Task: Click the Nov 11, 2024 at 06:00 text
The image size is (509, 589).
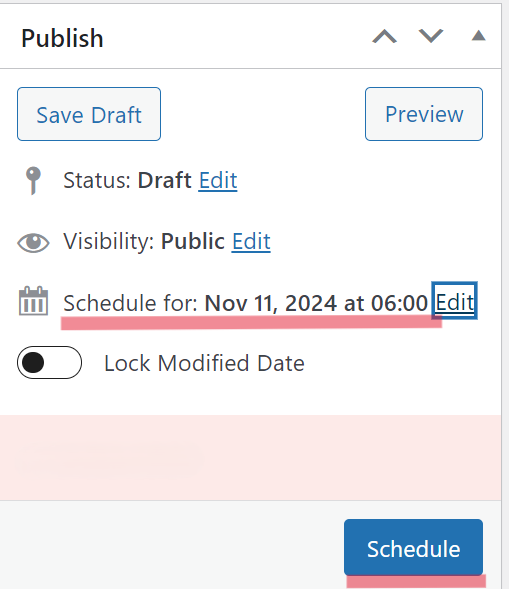Action: (x=316, y=303)
